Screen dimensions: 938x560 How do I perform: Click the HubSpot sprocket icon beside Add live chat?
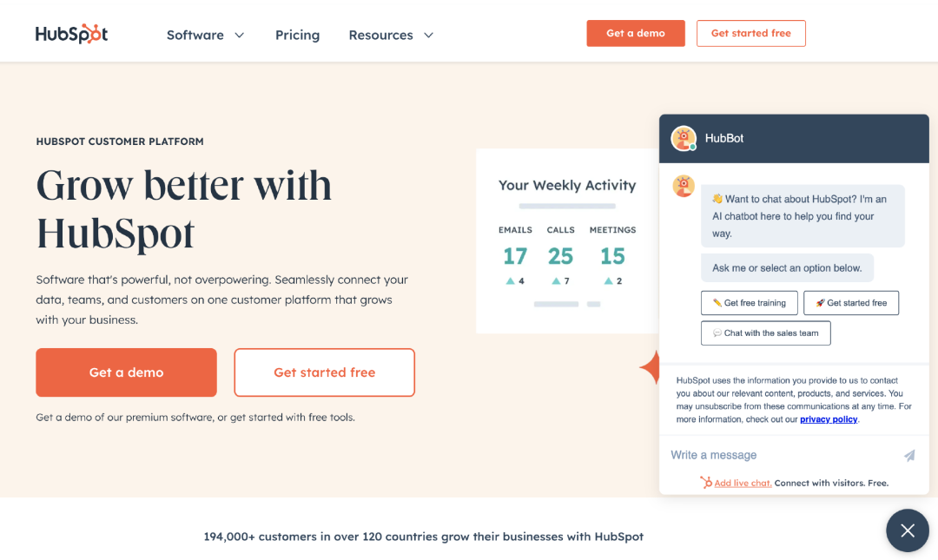click(x=706, y=482)
